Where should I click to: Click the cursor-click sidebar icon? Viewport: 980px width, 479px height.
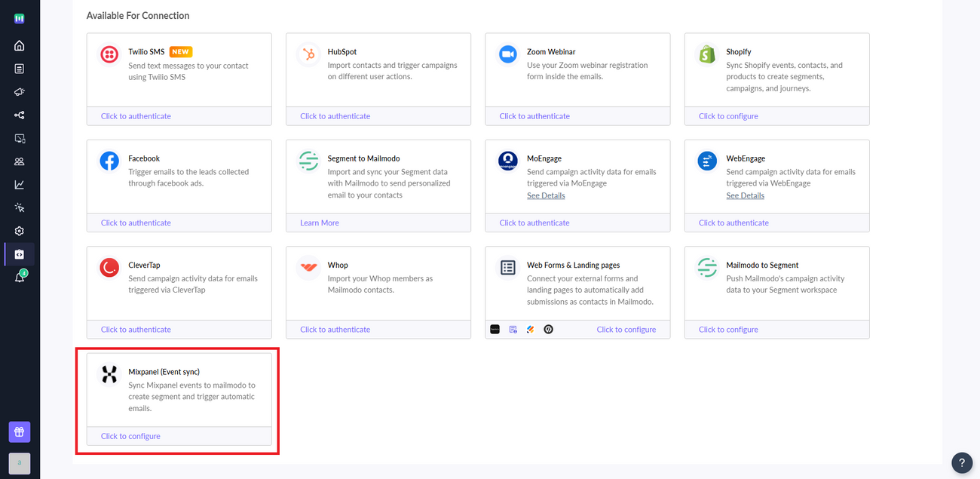(20, 208)
